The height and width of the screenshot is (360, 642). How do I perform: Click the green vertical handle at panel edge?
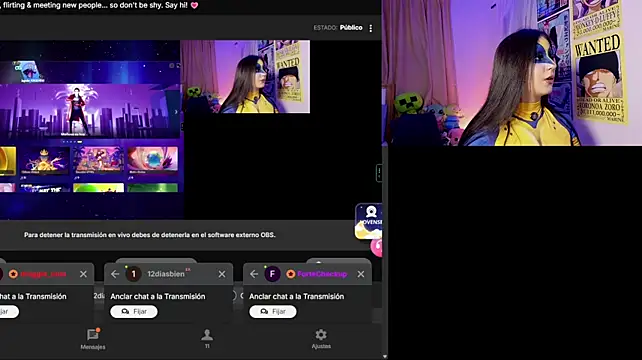[x=379, y=172]
